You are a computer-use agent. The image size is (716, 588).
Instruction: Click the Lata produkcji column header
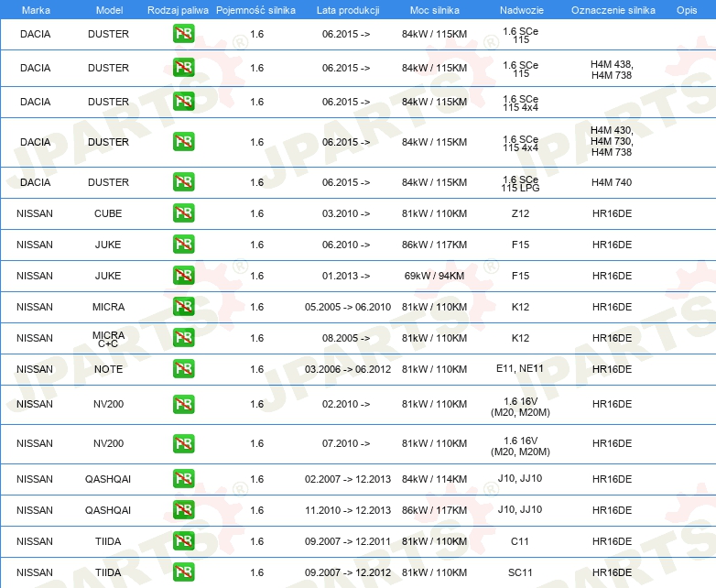[x=348, y=10]
